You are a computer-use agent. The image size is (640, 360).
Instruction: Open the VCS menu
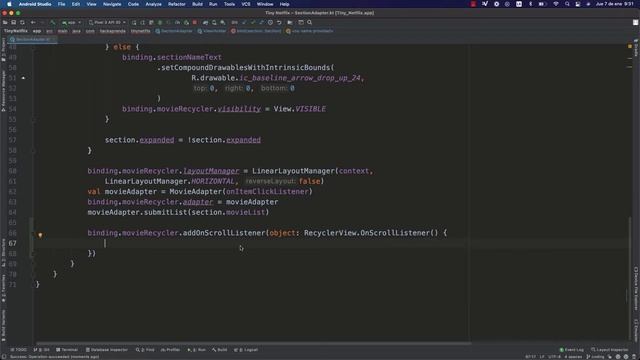click(x=246, y=4)
